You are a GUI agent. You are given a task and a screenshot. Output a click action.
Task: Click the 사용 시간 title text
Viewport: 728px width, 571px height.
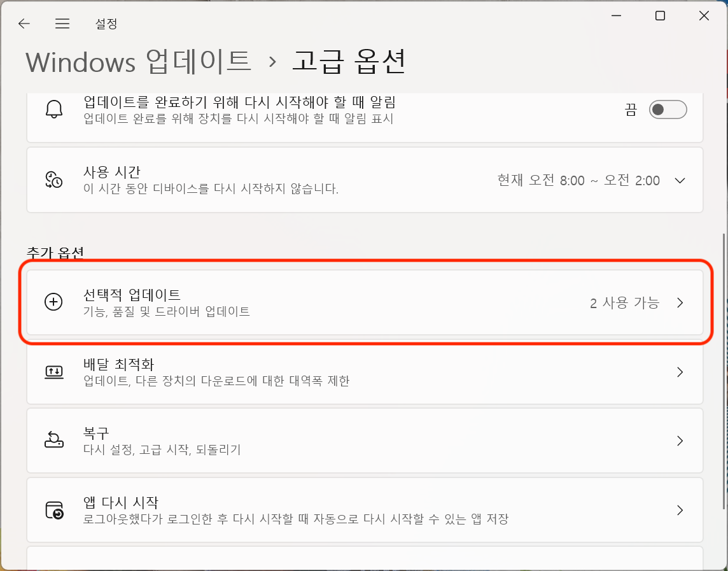click(x=111, y=172)
